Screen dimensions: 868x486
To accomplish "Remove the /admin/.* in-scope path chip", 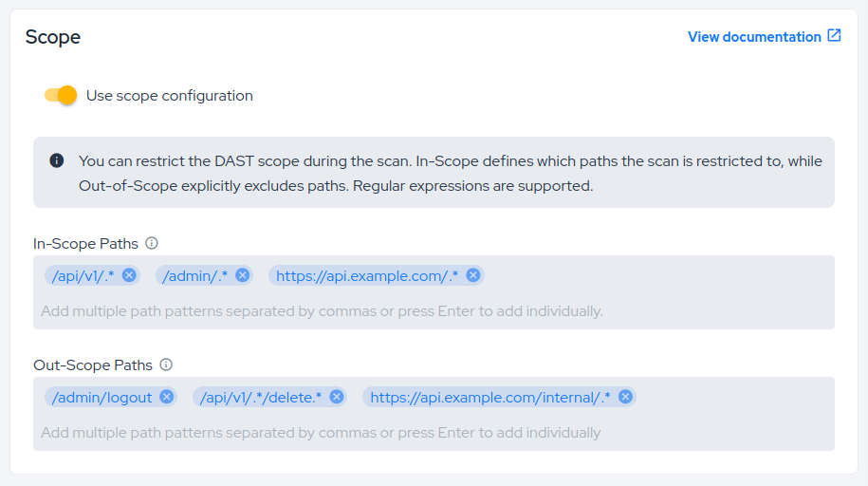I will (x=243, y=275).
